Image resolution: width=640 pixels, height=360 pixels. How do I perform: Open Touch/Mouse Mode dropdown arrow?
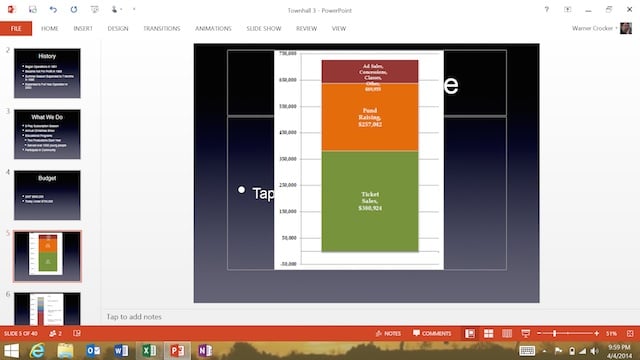click(x=121, y=9)
